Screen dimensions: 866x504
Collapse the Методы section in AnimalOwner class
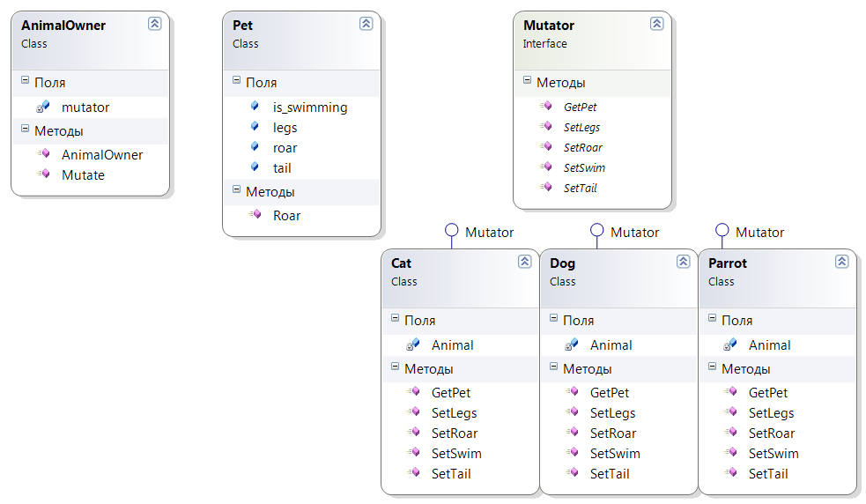[25, 129]
